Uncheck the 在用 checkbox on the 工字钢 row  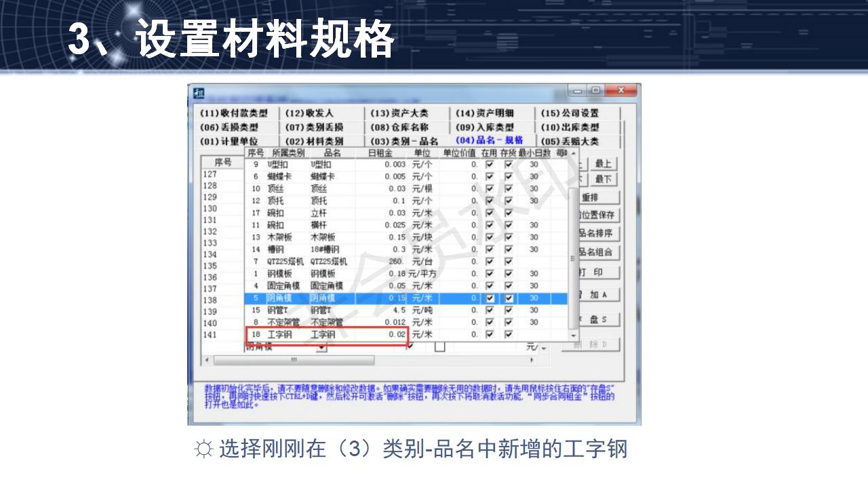[x=489, y=334]
